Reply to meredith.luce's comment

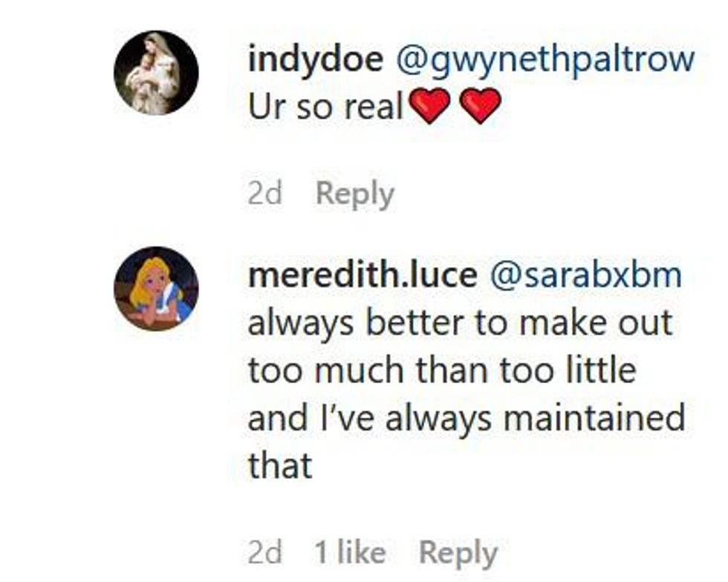(458, 553)
